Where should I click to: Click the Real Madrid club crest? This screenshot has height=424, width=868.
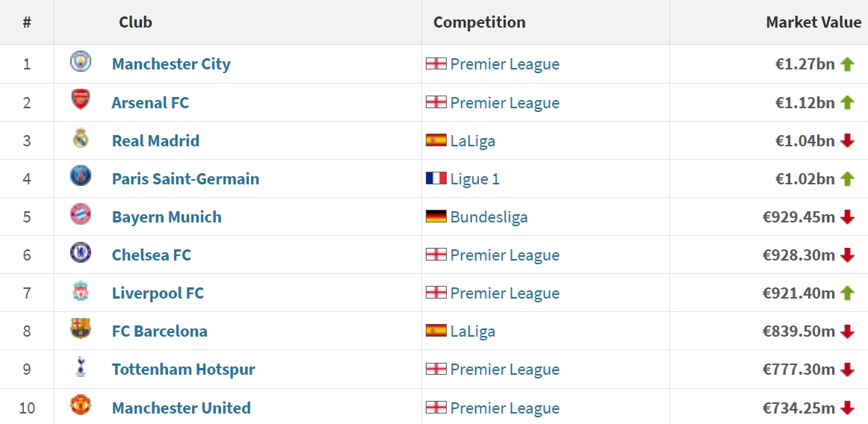point(81,139)
